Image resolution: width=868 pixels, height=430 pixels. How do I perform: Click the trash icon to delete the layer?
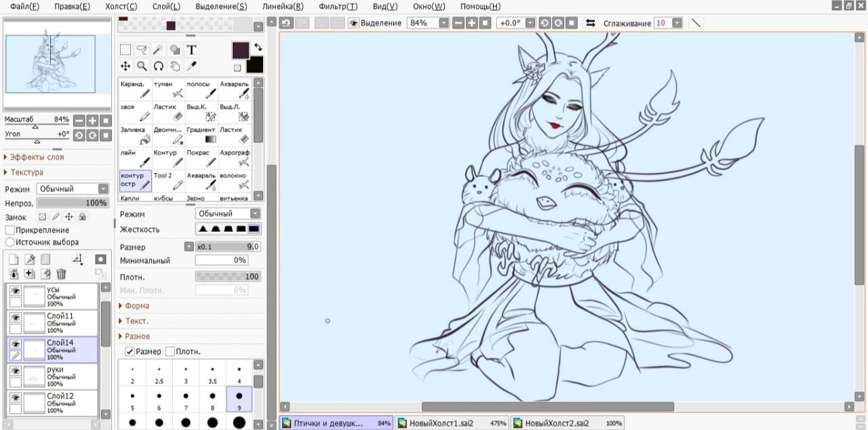coord(61,274)
